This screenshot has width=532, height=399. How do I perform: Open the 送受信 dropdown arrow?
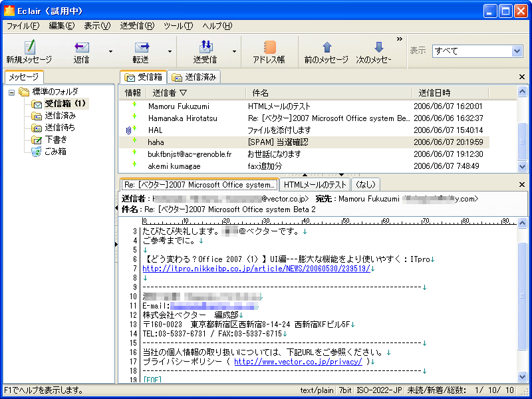(x=234, y=51)
